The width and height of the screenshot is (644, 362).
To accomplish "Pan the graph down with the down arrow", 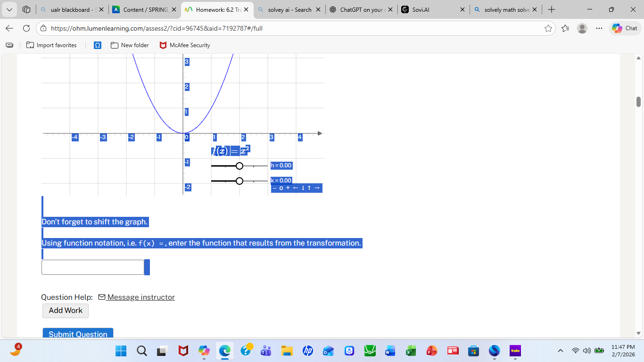I will [302, 188].
